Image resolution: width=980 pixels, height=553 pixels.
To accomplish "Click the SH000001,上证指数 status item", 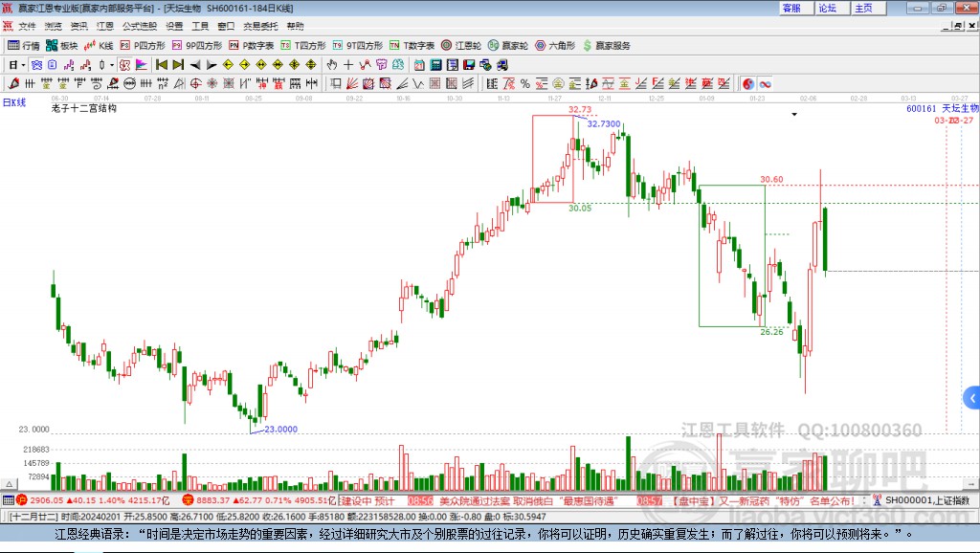I will [x=922, y=500].
